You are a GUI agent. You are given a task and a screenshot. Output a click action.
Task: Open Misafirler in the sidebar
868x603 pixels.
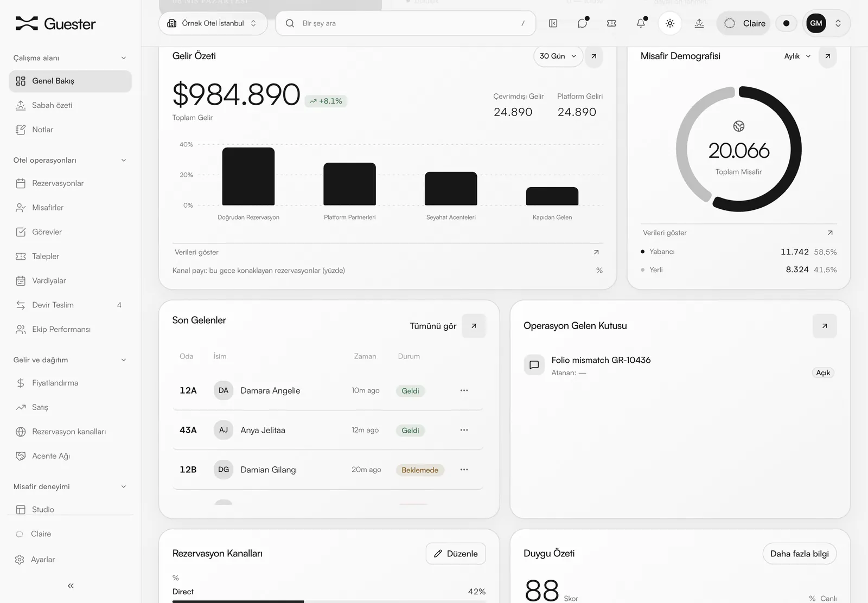70,208
